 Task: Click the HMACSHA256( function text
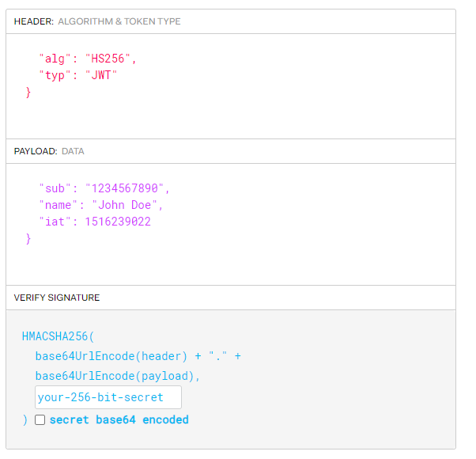click(59, 336)
